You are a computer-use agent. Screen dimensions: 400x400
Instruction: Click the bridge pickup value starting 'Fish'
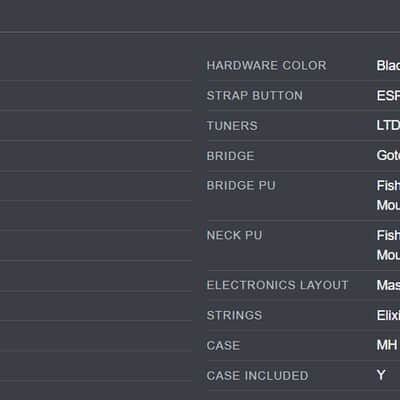pyautogui.click(x=388, y=185)
